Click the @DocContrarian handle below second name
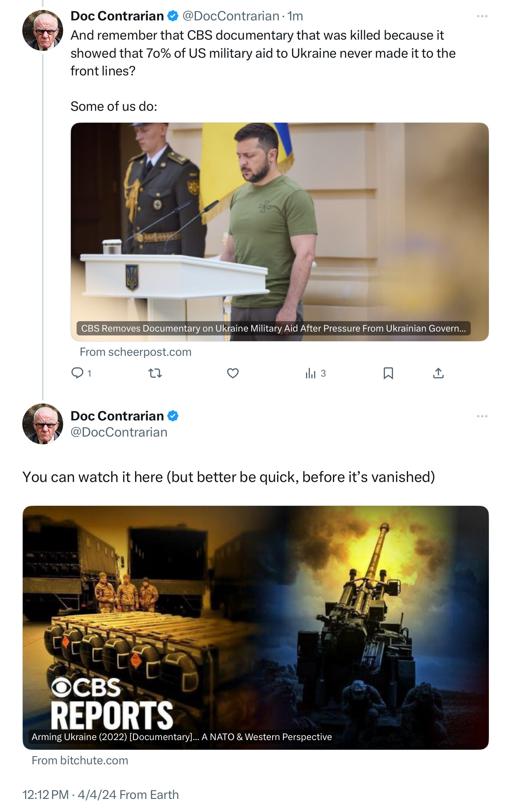510x812 pixels. tap(119, 432)
